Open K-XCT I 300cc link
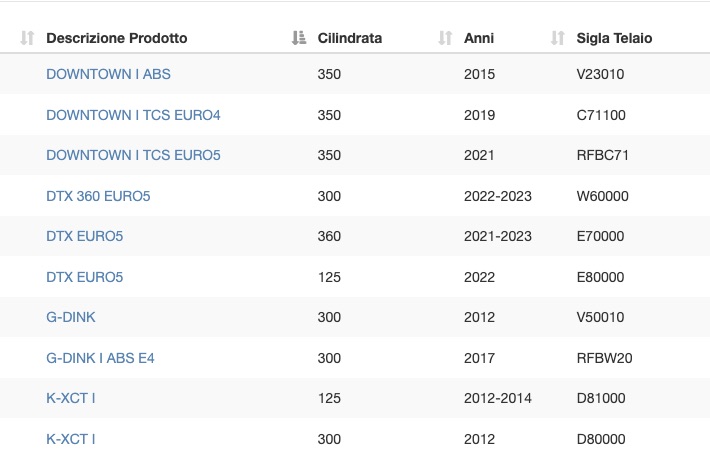The image size is (710, 466). click(x=71, y=439)
